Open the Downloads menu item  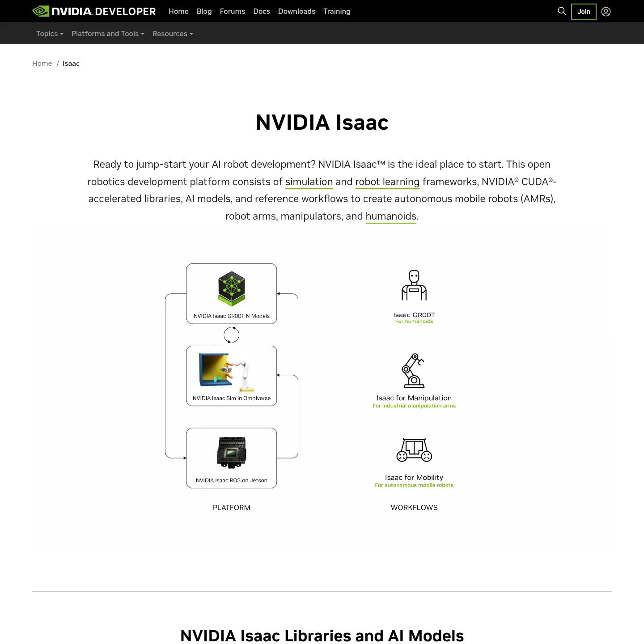[x=297, y=11]
